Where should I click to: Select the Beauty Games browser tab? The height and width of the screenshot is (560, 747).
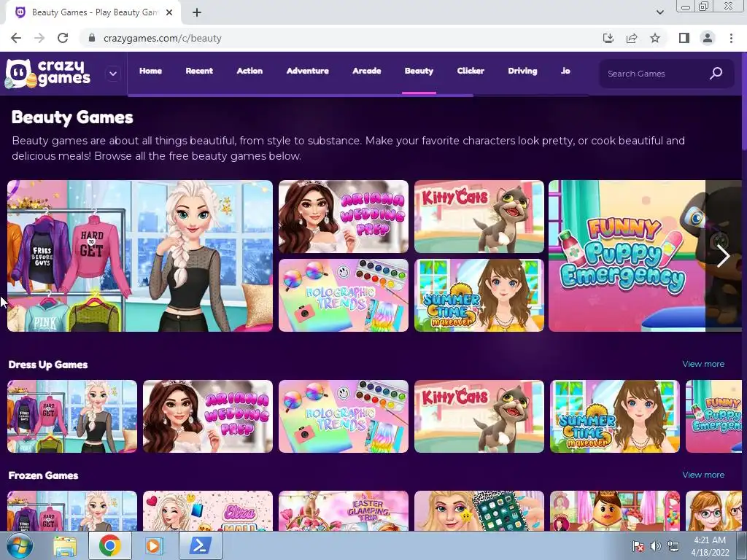(x=94, y=12)
